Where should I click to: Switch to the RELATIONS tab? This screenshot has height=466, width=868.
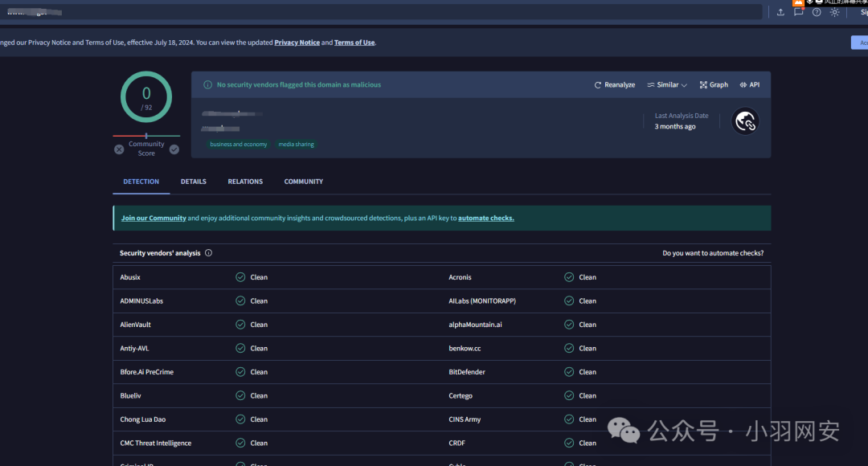point(245,182)
